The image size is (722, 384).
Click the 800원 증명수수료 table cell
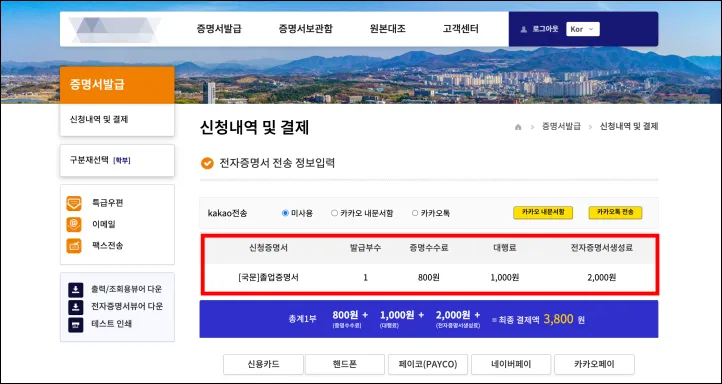pos(429,278)
